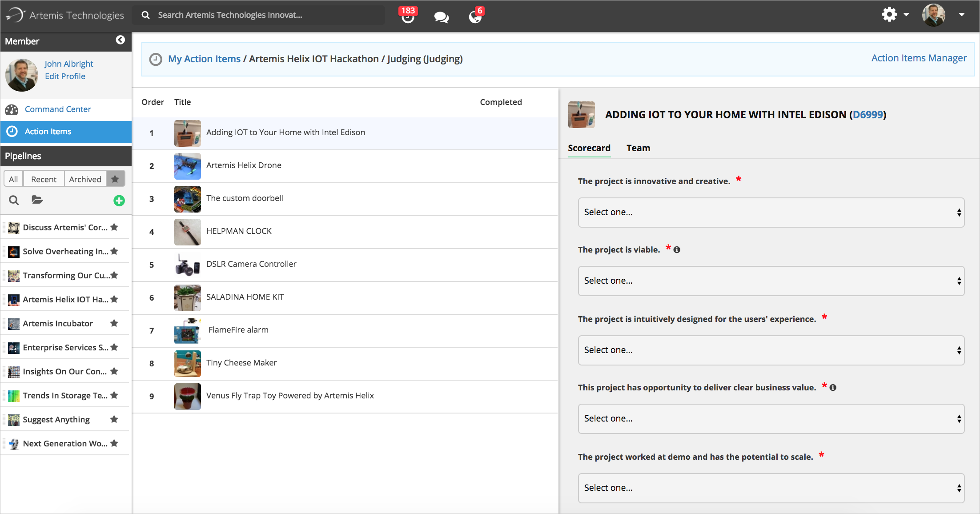This screenshot has height=514, width=980.
Task: Click Solve Overheating pipeline thumbnail icon
Action: click(x=14, y=252)
